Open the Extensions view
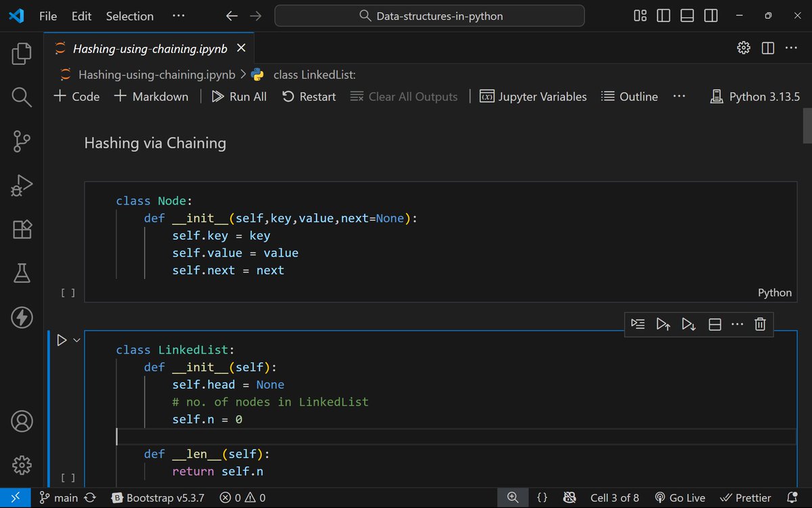Viewport: 812px width, 508px height. 21,229
